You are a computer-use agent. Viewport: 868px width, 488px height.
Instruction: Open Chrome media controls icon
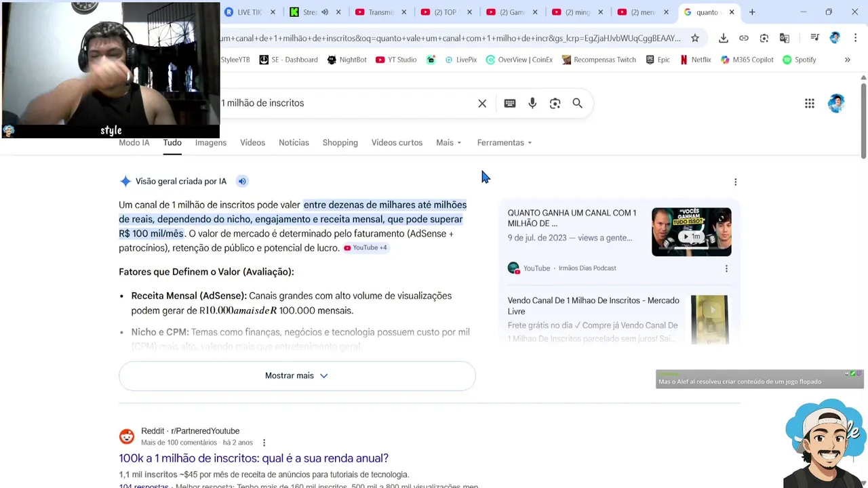click(x=814, y=38)
